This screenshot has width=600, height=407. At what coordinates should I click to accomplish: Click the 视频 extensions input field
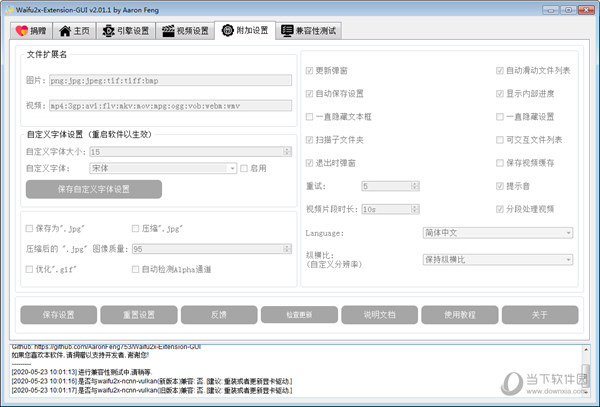coord(171,106)
